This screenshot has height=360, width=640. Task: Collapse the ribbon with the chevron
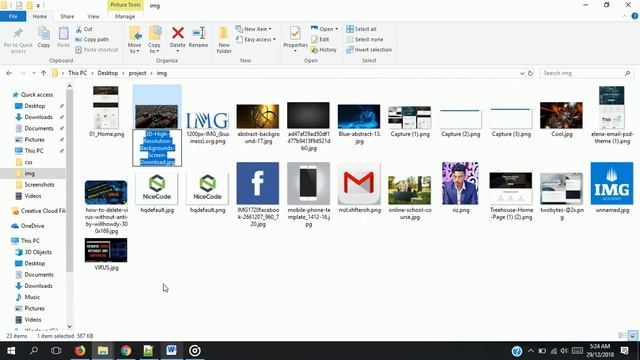(x=624, y=16)
